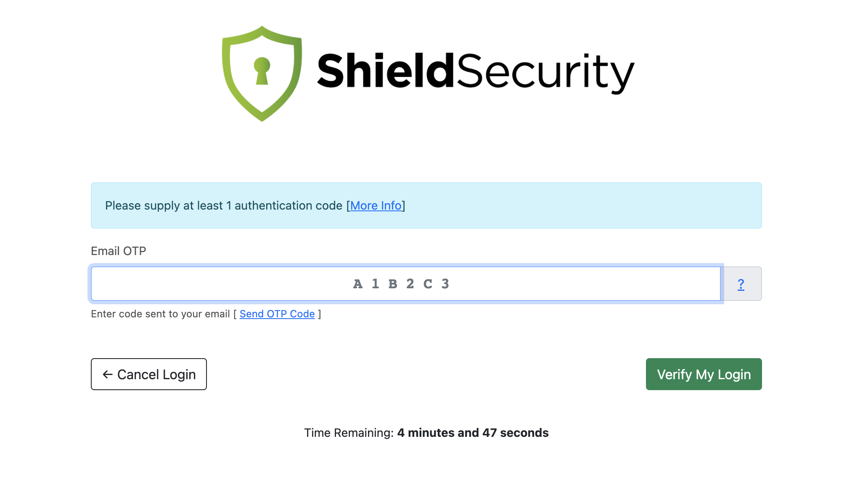The image size is (868, 484).
Task: Focus the Email OTP input field
Action: pyautogui.click(x=210, y=284)
